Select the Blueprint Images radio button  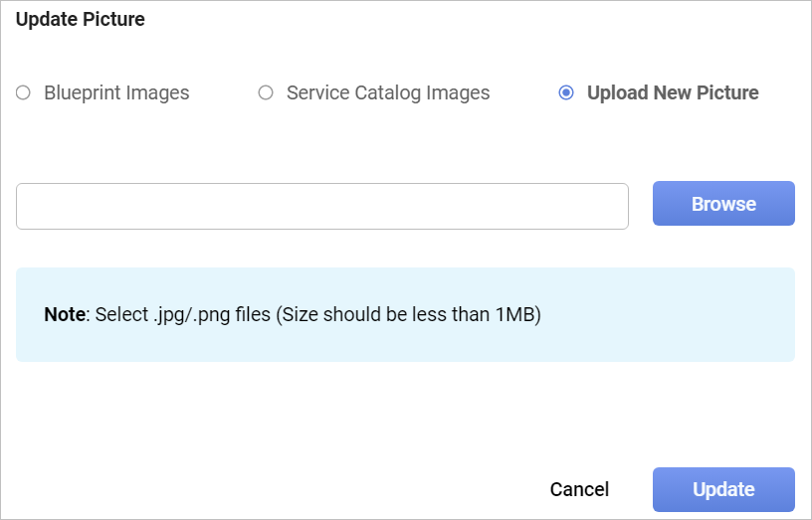(x=23, y=93)
